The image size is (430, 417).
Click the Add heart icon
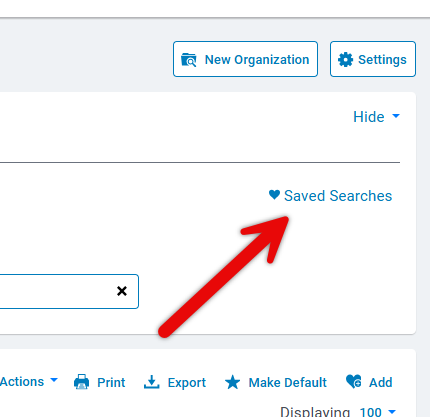(x=354, y=382)
